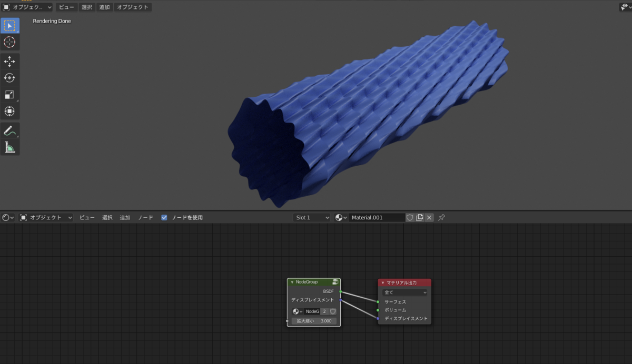Open the ノード menu

(145, 217)
